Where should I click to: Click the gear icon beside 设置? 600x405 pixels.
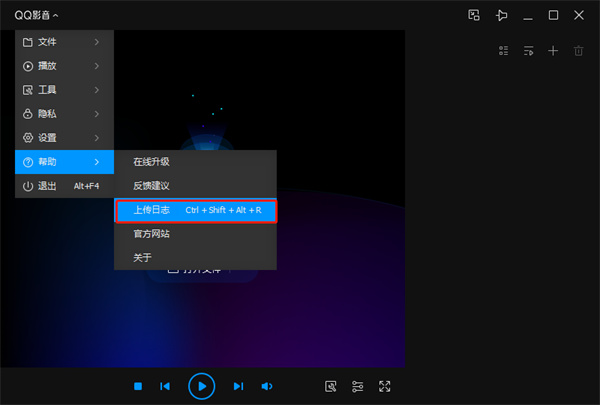28,138
